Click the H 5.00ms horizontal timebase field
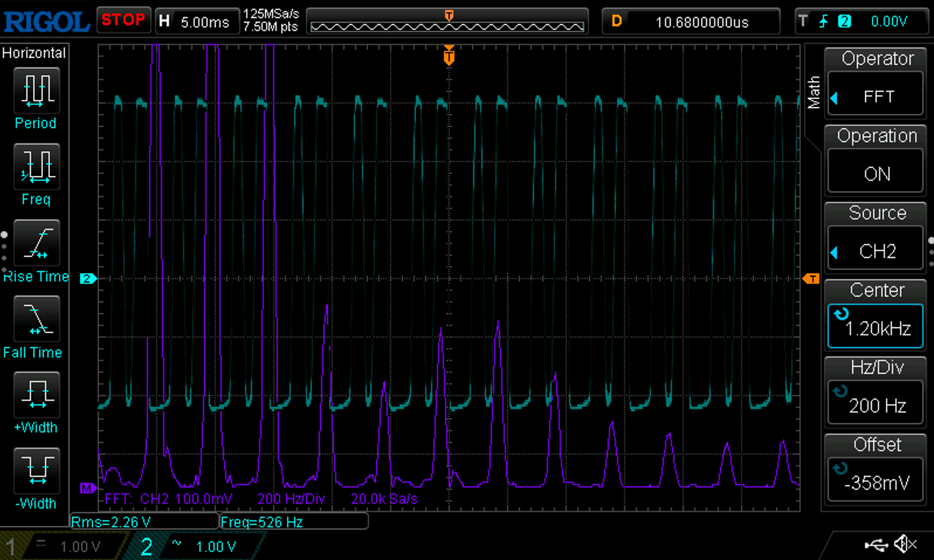934x560 pixels. [197, 22]
